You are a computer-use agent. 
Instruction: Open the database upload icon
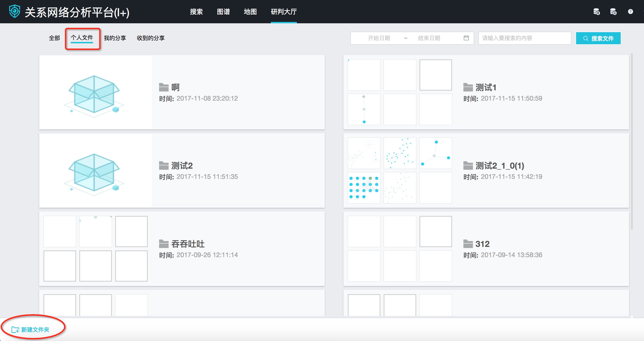[x=597, y=11]
